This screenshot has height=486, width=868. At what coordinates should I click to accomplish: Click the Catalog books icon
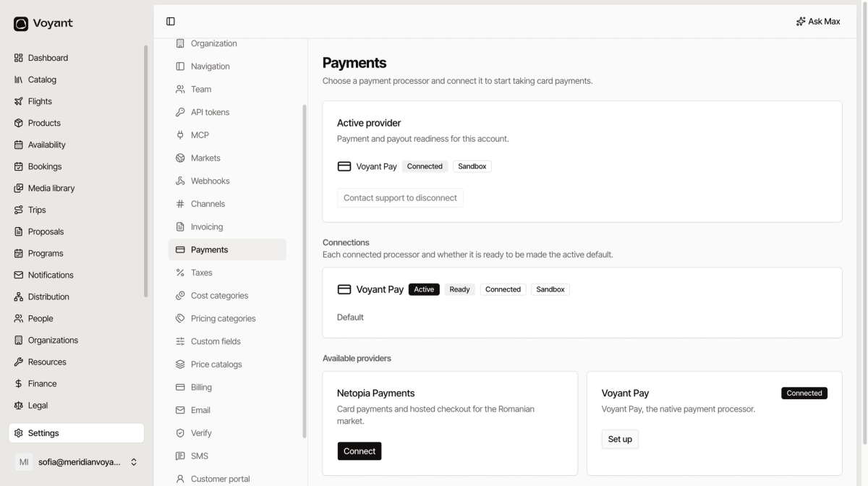coord(19,80)
